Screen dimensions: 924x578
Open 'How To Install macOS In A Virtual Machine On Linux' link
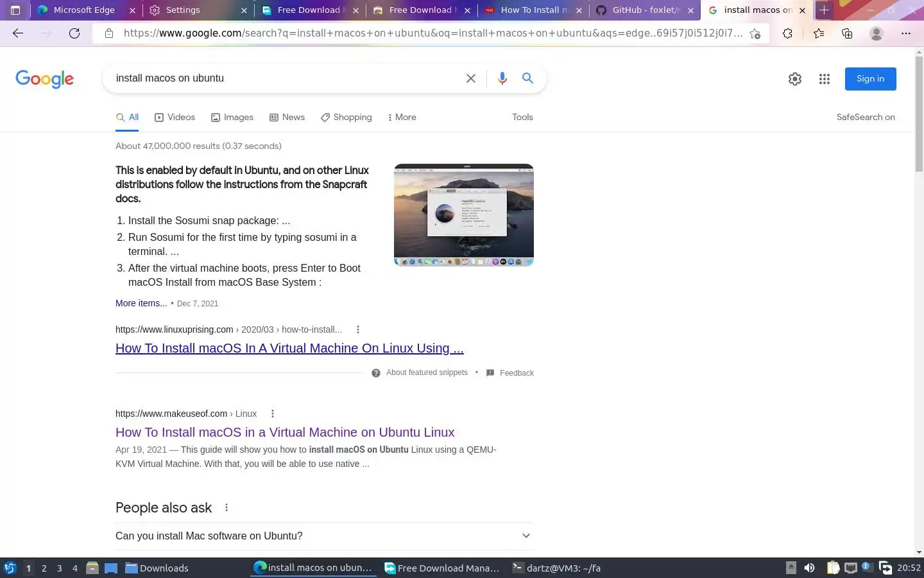point(289,349)
